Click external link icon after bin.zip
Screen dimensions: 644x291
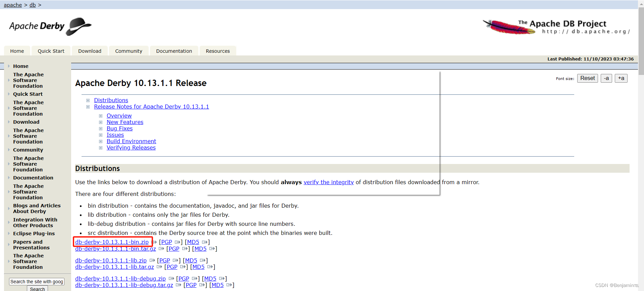(155, 242)
